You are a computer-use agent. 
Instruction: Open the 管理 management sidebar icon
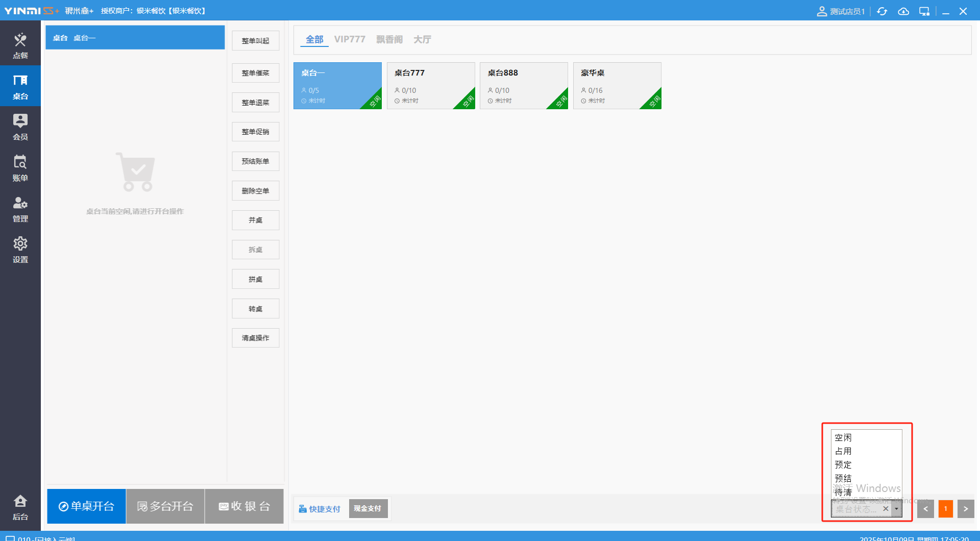20,208
